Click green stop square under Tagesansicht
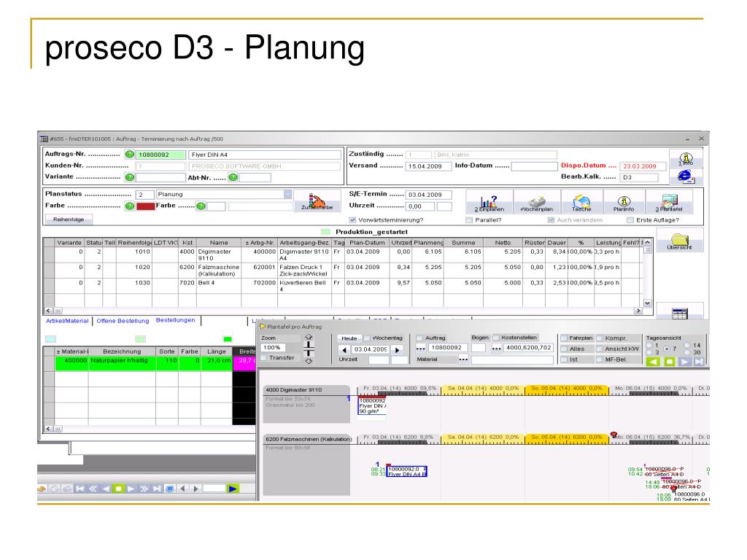The image size is (747, 560). tap(670, 362)
